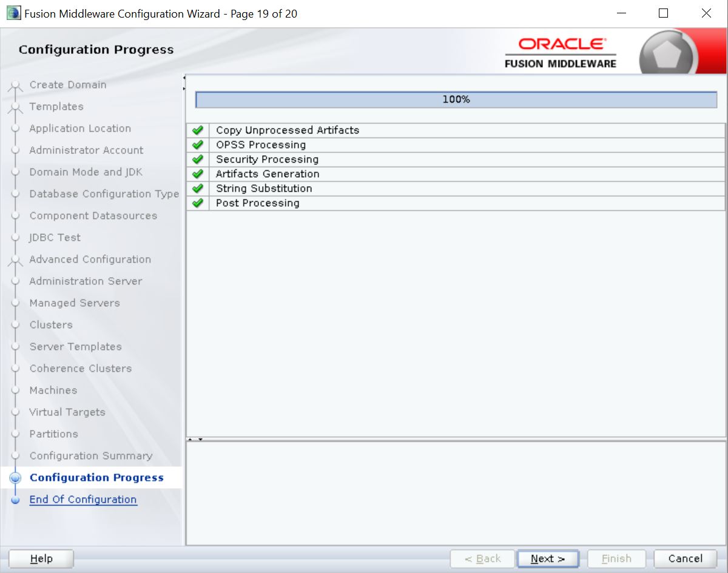Click the wizard globe icon in title bar
The height and width of the screenshot is (573, 728).
pos(13,13)
